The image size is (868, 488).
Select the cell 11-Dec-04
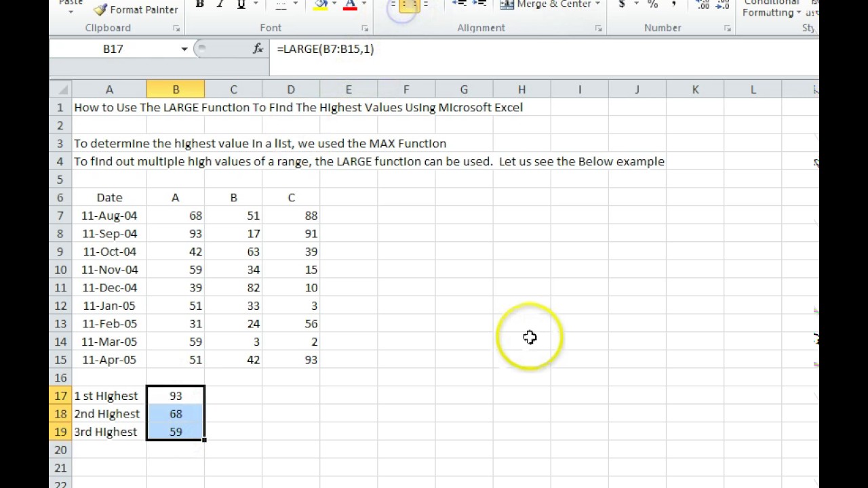tap(109, 287)
